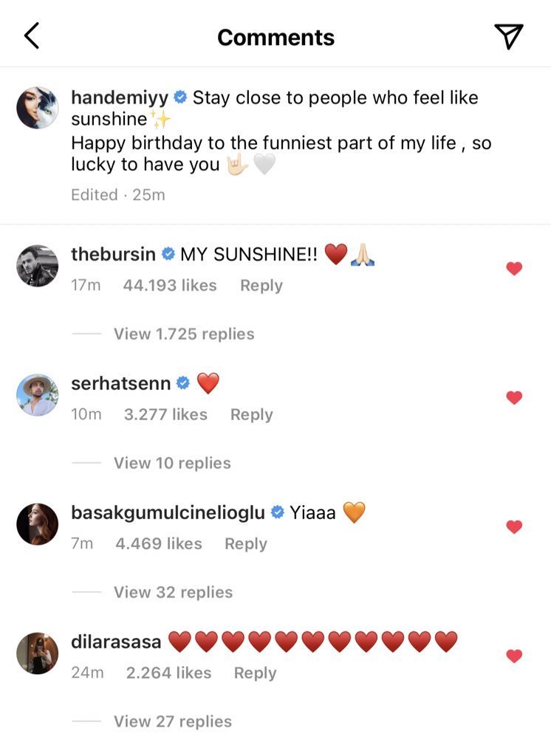Go back using the top-left arrow
Screen dimensions: 551x756
32,36
